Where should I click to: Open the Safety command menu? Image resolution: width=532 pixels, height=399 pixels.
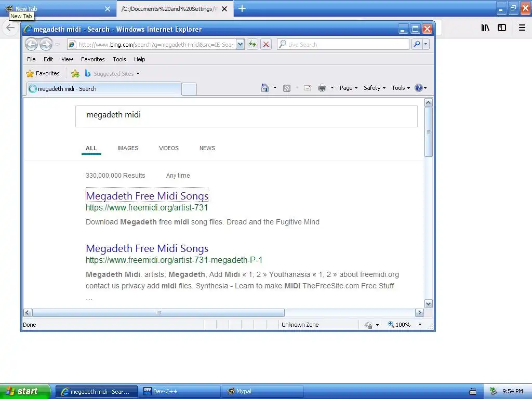375,88
